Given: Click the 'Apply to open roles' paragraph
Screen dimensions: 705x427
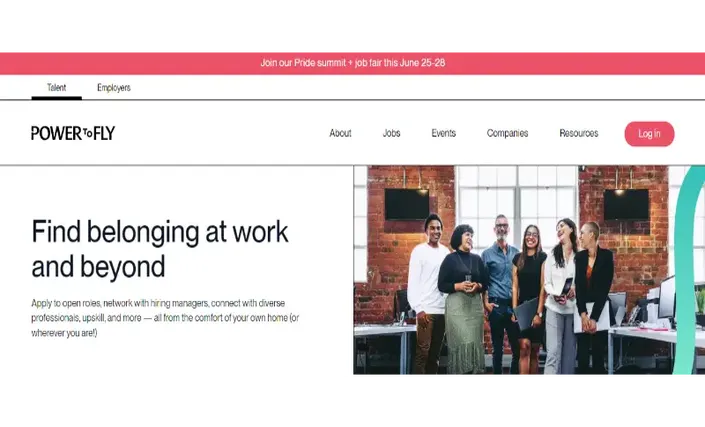Looking at the screenshot, I should [x=165, y=318].
